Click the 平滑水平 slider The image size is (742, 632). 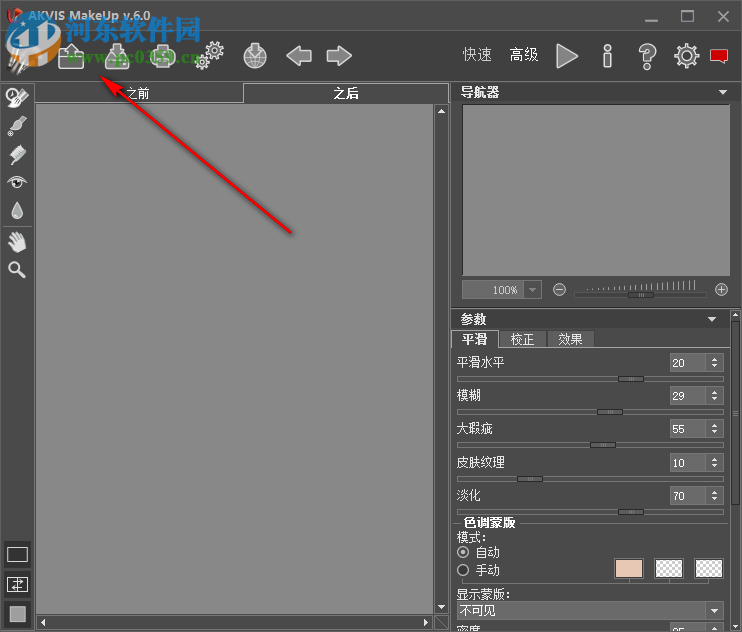590,379
